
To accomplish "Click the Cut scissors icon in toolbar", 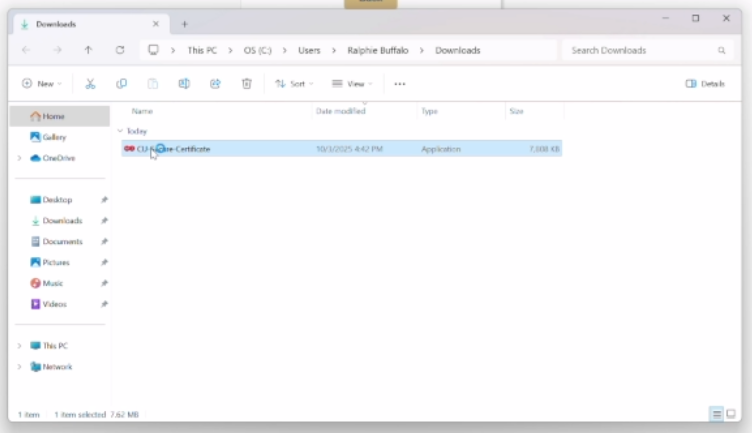I will (x=90, y=84).
